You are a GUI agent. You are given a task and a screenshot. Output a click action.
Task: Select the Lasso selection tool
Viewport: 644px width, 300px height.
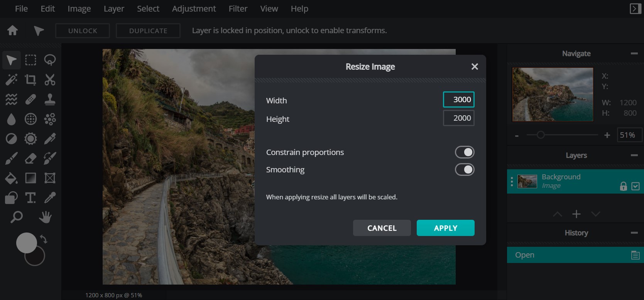tap(50, 60)
